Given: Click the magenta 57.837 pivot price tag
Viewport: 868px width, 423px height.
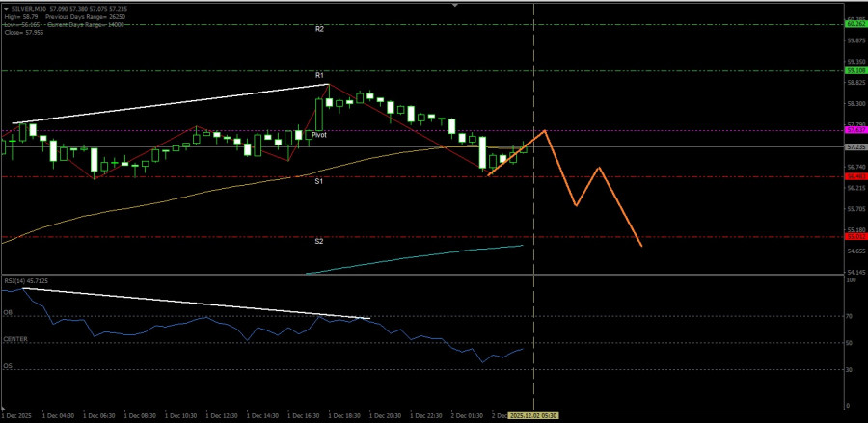Looking at the screenshot, I should pyautogui.click(x=855, y=129).
